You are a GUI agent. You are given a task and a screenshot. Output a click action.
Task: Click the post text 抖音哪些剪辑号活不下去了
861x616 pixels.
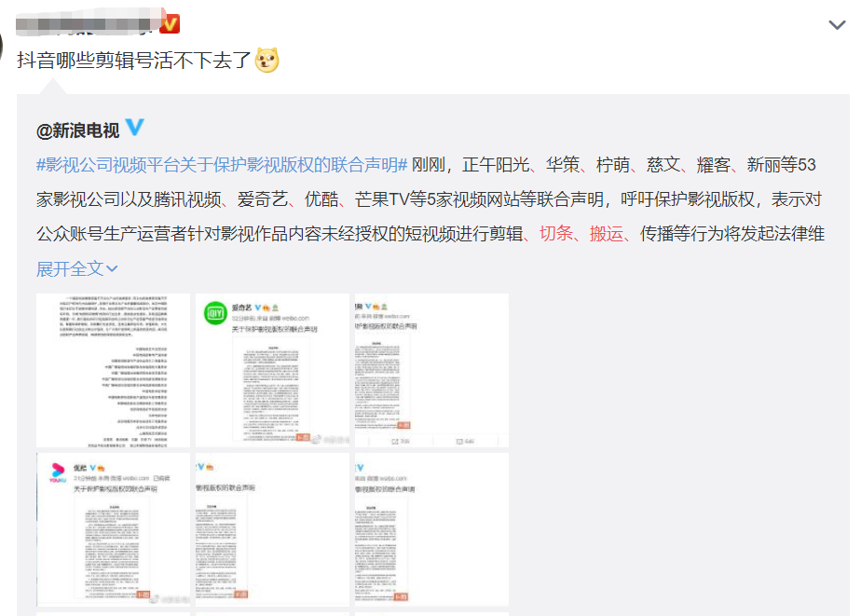coord(134,61)
